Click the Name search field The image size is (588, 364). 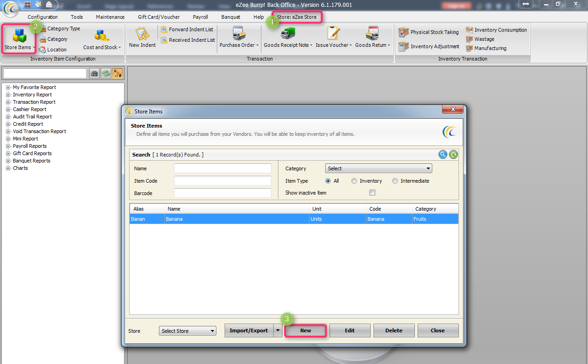[x=223, y=168]
